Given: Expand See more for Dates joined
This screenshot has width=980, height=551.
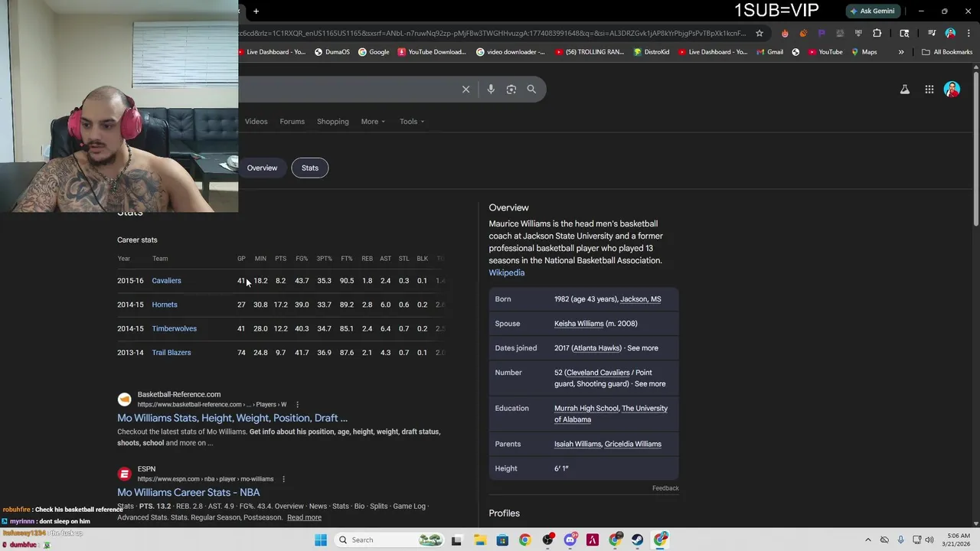Looking at the screenshot, I should [x=642, y=348].
